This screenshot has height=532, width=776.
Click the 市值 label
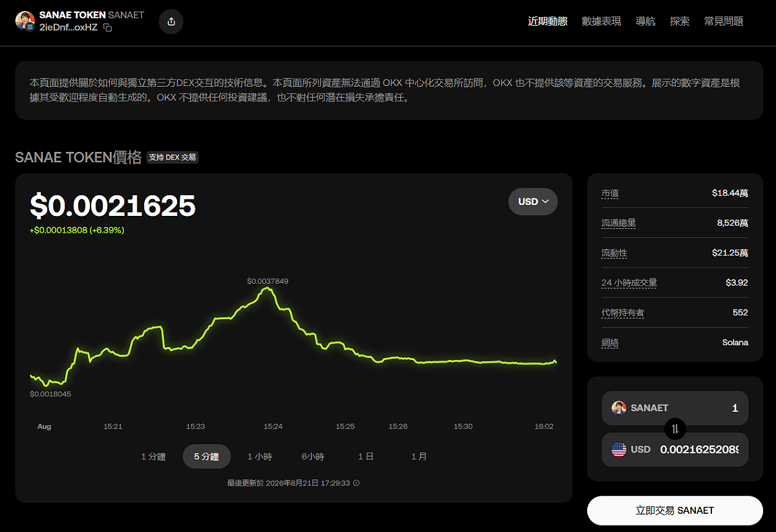(610, 193)
